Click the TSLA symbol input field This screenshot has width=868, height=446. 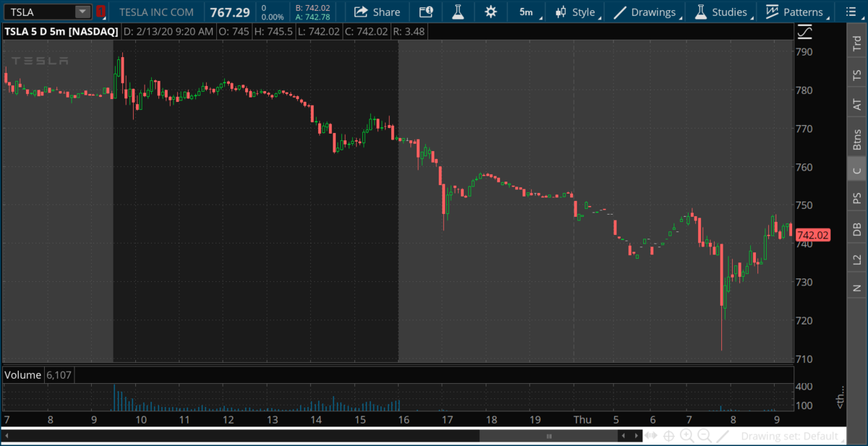click(39, 12)
